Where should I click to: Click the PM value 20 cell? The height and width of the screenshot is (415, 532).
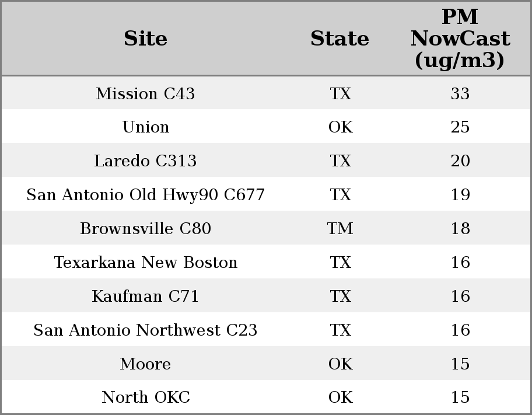[x=460, y=161]
